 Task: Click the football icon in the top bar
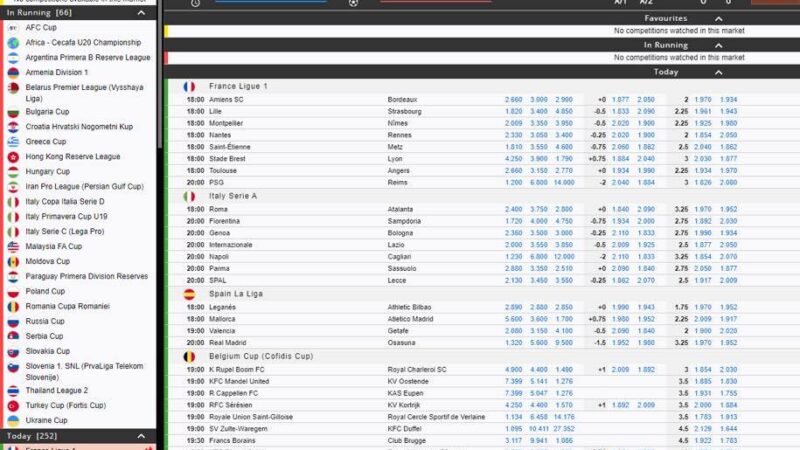click(353, 3)
